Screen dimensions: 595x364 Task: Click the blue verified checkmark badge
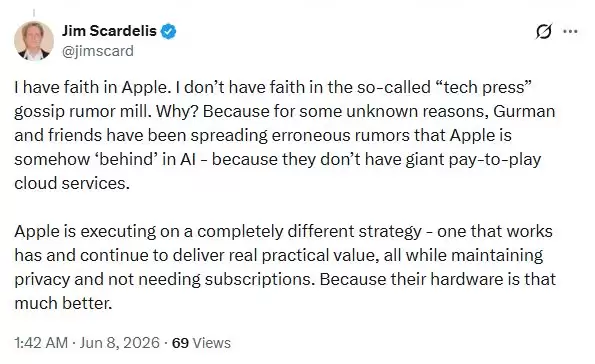click(168, 31)
